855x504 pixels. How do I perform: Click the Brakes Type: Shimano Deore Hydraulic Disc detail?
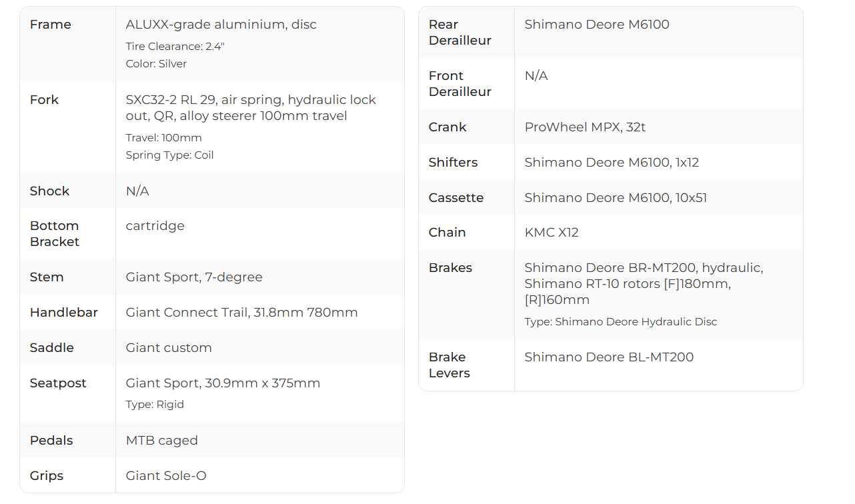pyautogui.click(x=621, y=322)
